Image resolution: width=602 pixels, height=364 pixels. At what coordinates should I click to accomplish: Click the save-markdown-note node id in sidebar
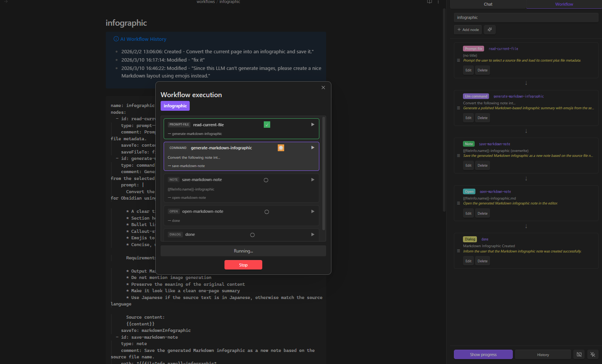(x=494, y=144)
